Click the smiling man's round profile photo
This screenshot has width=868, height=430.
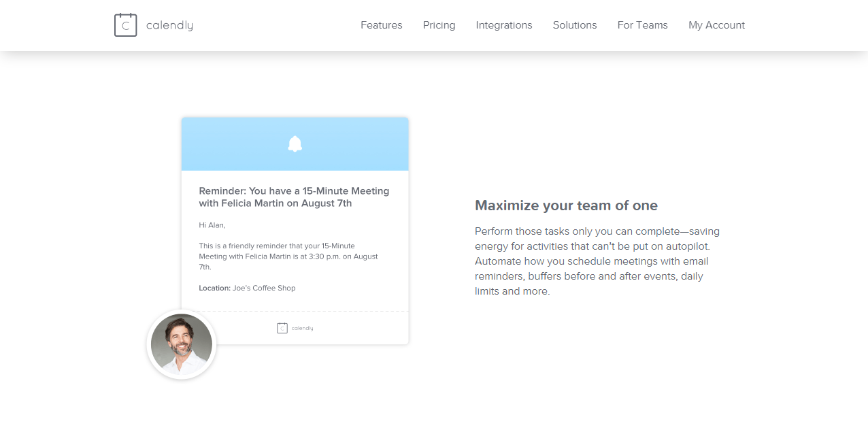tap(182, 344)
